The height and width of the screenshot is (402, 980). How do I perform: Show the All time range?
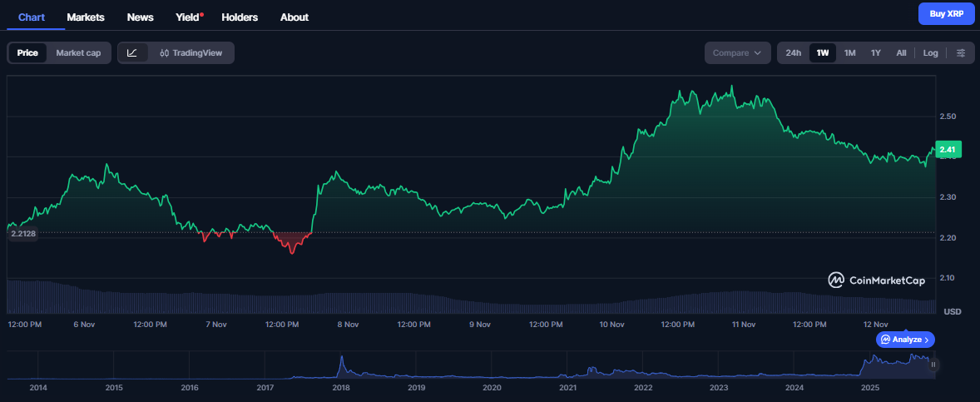click(x=901, y=53)
